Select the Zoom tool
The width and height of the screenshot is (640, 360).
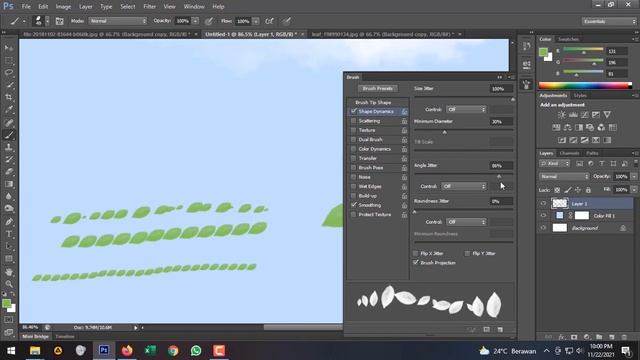9,284
